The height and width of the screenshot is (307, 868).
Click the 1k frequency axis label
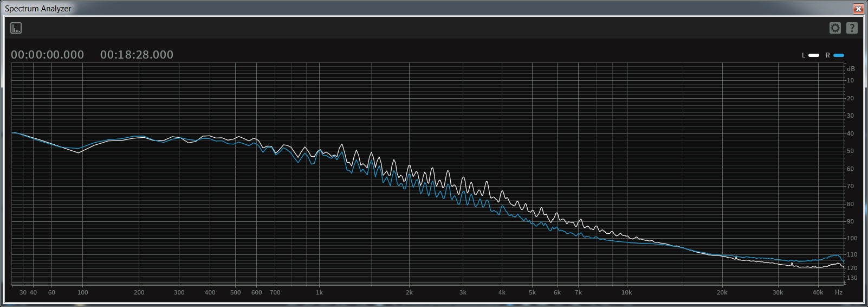[319, 292]
